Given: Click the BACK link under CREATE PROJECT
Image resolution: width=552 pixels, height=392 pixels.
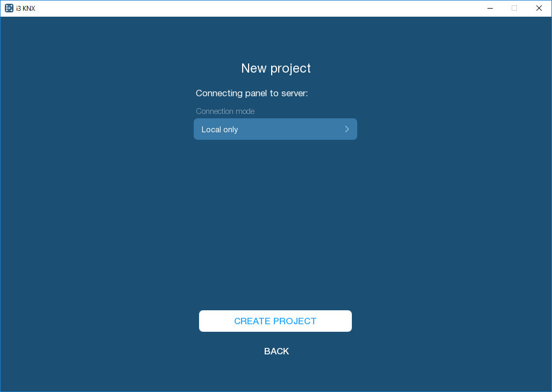Looking at the screenshot, I should tap(277, 351).
